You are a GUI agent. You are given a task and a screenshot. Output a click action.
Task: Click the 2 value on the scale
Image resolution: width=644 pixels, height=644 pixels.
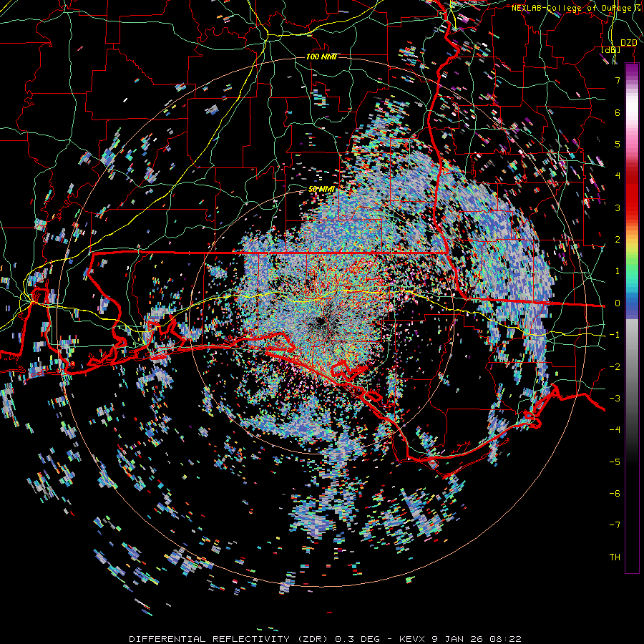(618, 240)
